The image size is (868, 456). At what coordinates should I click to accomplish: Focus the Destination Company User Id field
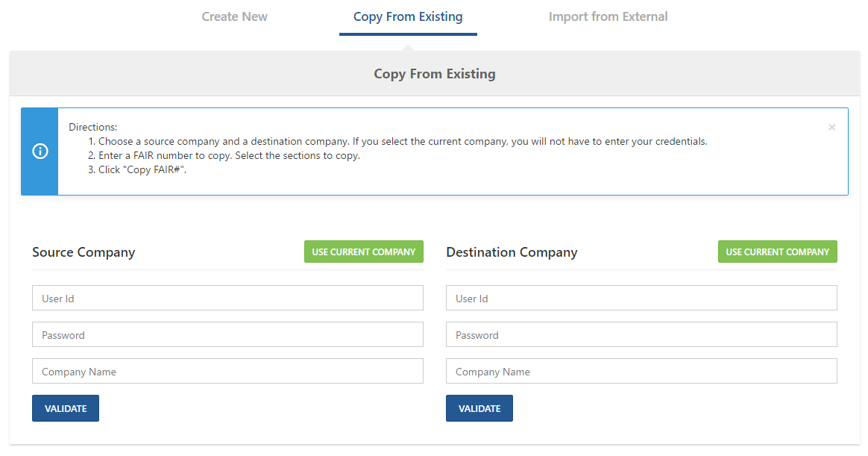coord(641,298)
